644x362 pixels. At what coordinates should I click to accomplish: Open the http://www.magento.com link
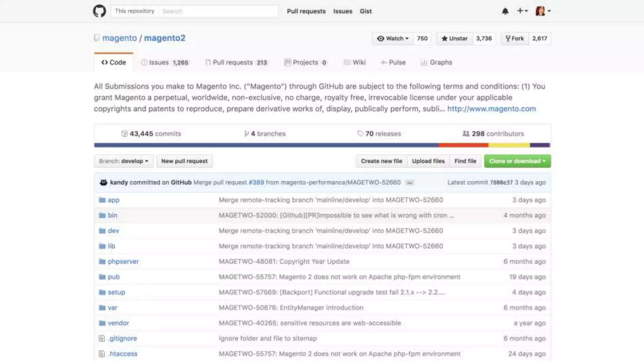pos(491,109)
